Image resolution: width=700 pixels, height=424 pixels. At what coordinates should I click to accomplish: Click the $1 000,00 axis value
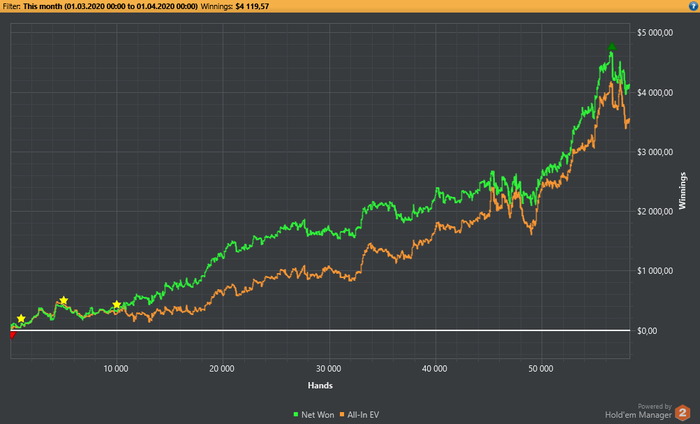point(655,271)
